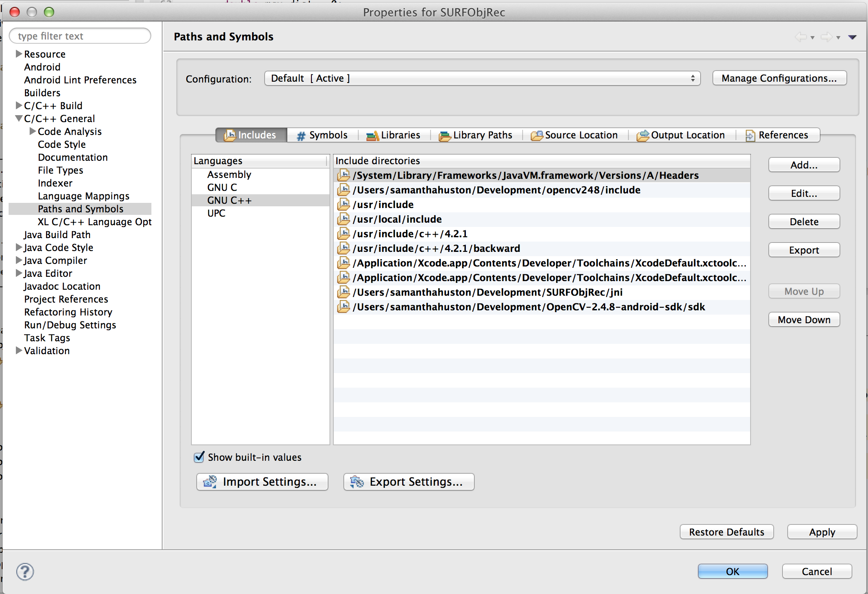868x594 pixels.
Task: Open Android Lint Preferences page
Action: (x=80, y=80)
